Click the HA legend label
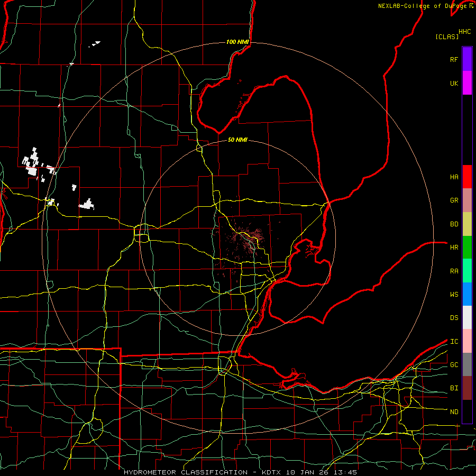 click(x=454, y=177)
